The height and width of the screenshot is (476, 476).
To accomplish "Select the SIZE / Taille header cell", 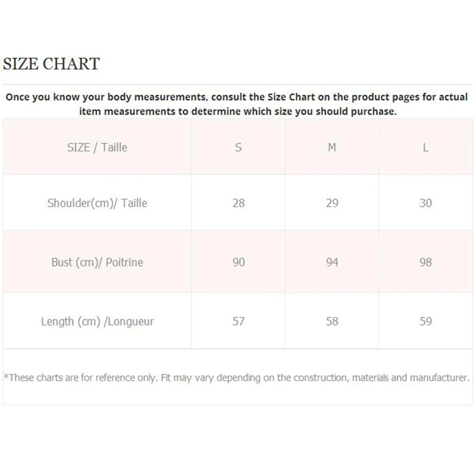I will [97, 147].
